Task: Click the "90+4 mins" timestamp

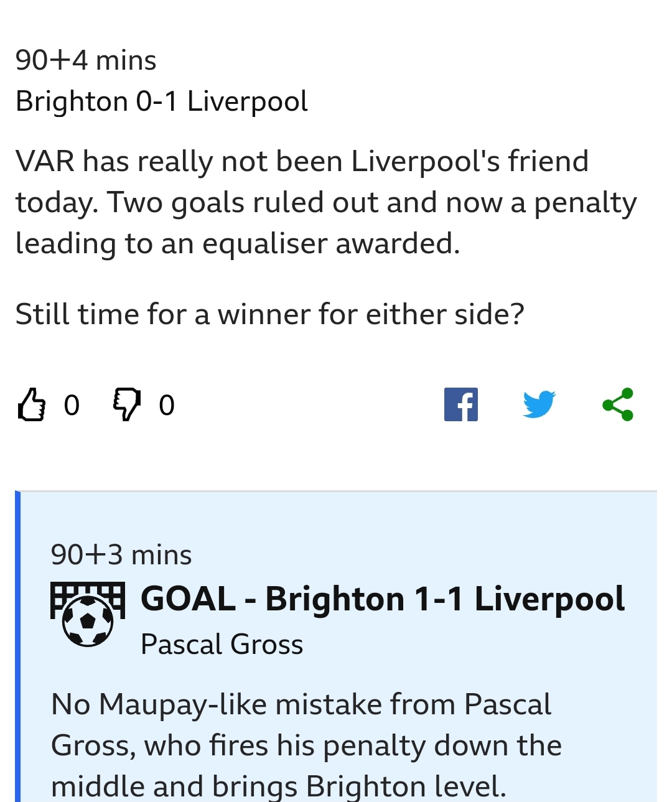Action: (86, 60)
